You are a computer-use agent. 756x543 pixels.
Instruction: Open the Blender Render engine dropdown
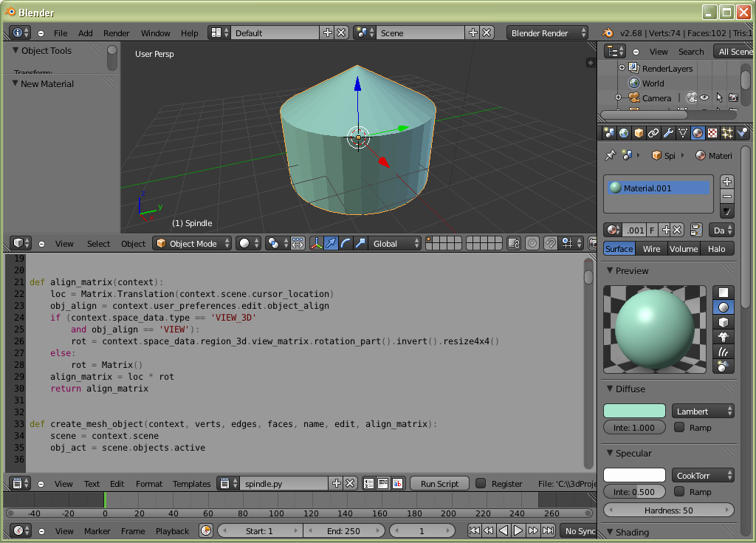tap(547, 33)
